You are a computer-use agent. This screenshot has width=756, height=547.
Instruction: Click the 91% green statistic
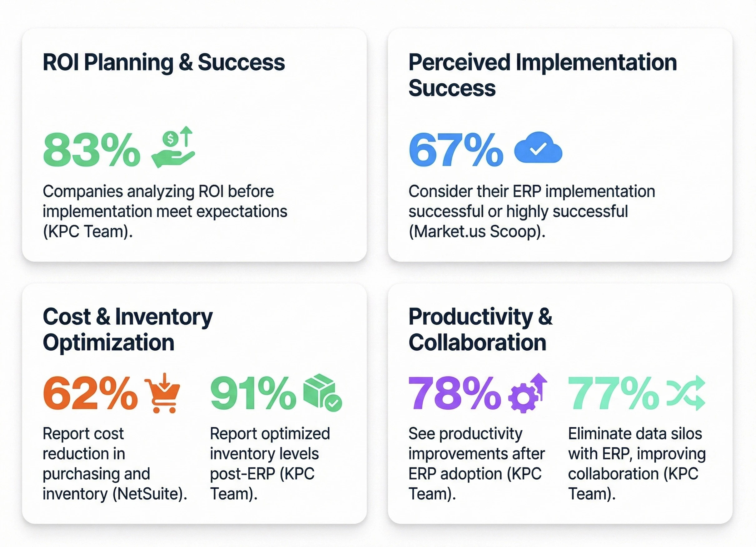(253, 393)
